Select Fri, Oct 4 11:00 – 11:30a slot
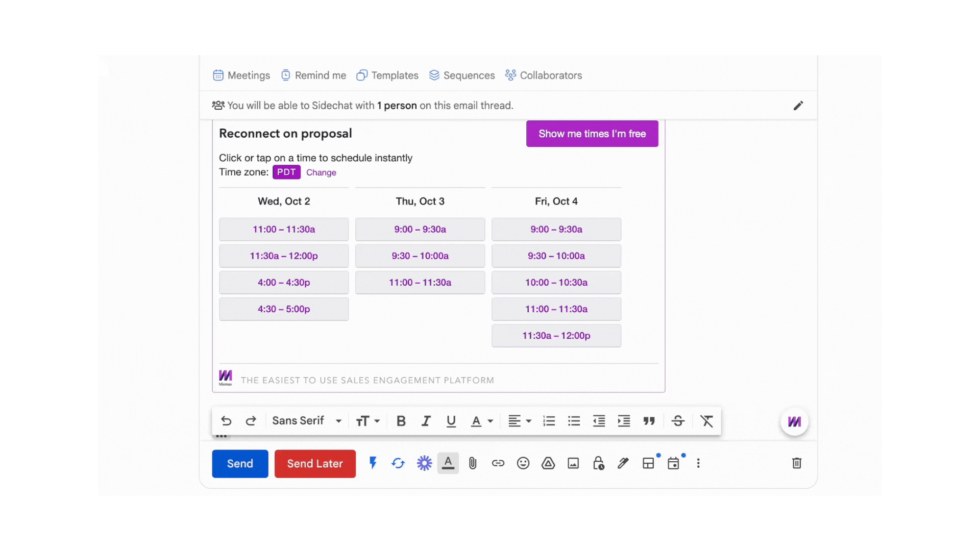 pos(556,309)
